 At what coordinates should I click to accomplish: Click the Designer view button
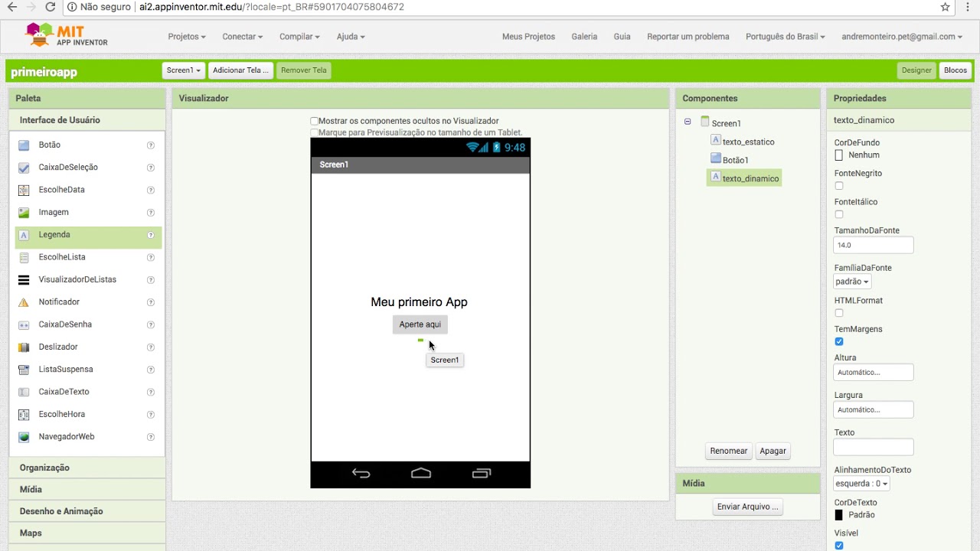[x=916, y=70]
